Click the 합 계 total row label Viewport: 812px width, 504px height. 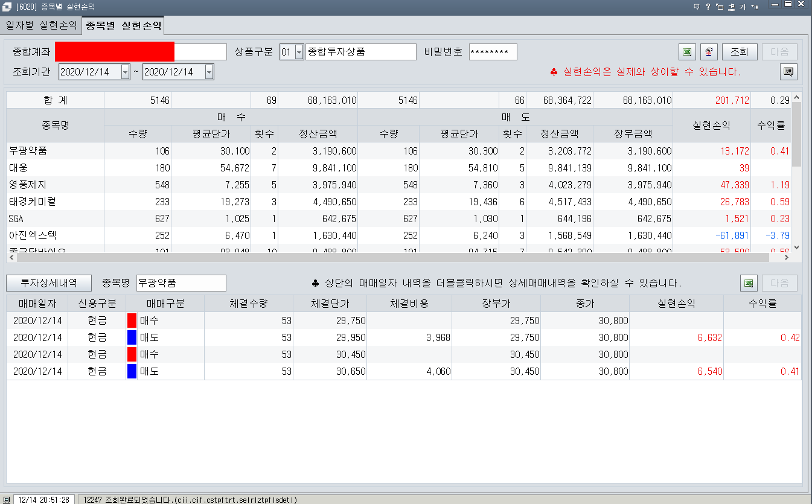(x=56, y=100)
